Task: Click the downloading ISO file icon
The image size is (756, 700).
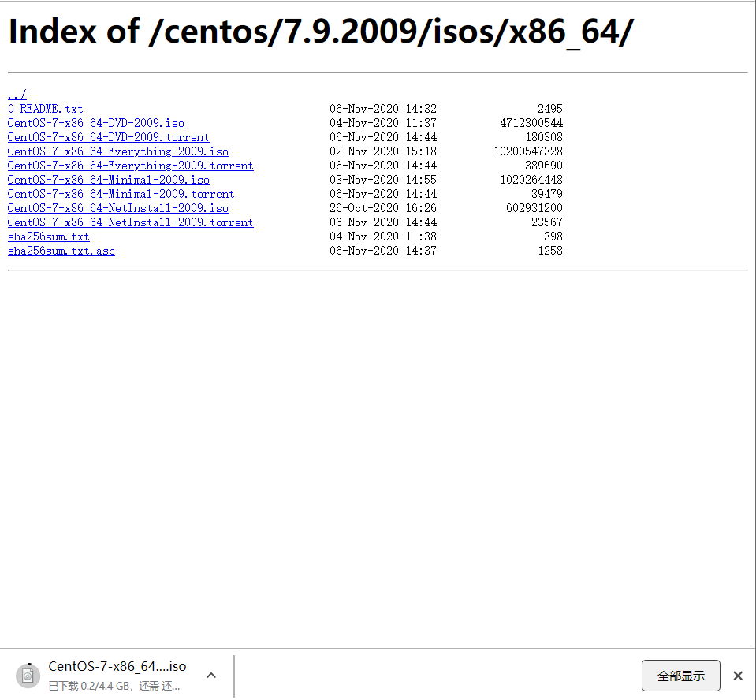Action: (x=28, y=676)
